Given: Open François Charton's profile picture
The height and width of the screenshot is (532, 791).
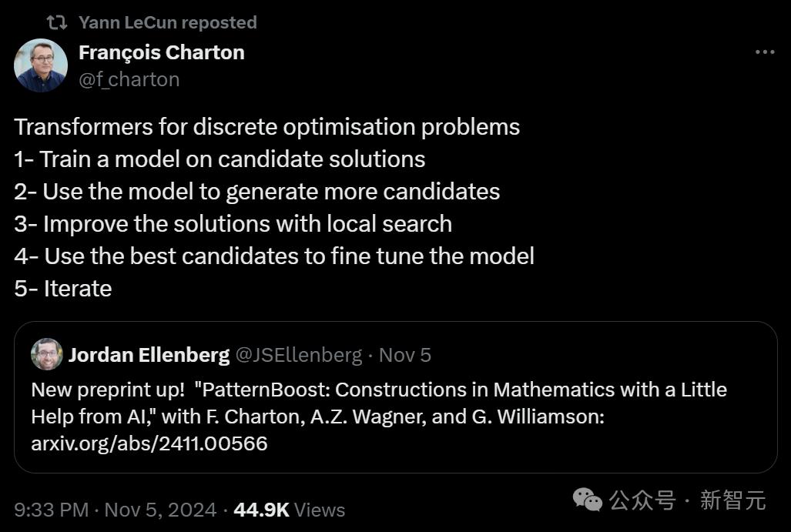Looking at the screenshot, I should point(41,65).
